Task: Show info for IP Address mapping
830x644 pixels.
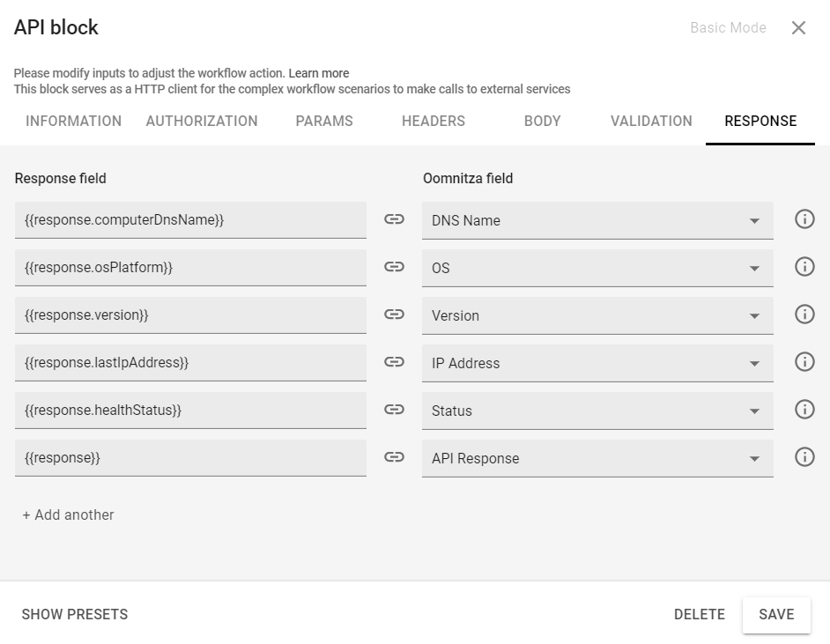Action: click(x=804, y=362)
